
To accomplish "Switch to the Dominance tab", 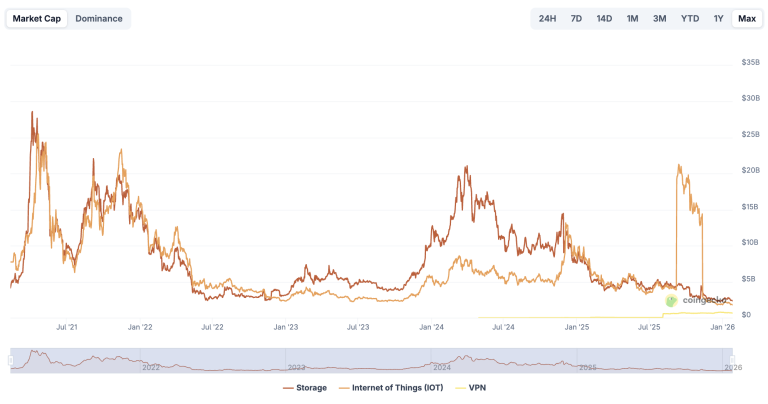I will point(98,19).
